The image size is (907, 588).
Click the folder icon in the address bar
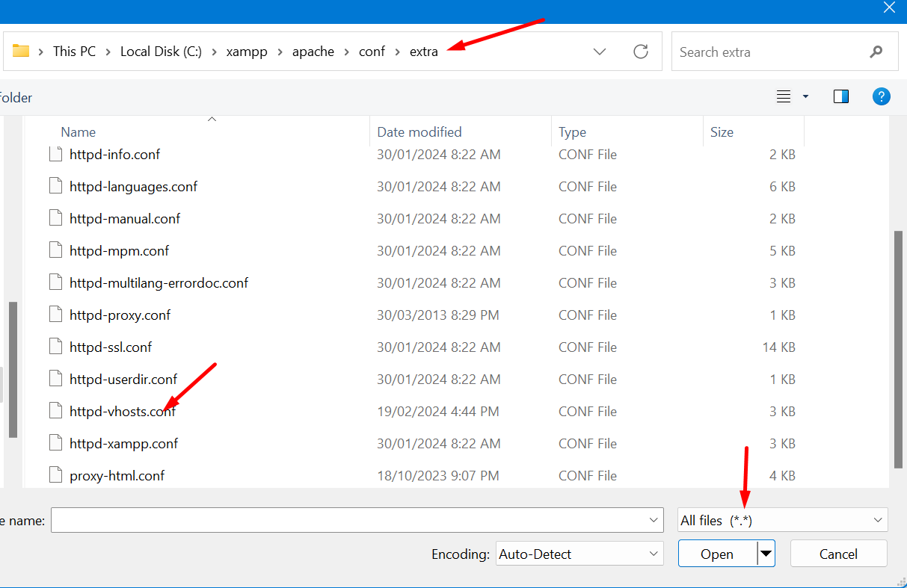tap(21, 51)
